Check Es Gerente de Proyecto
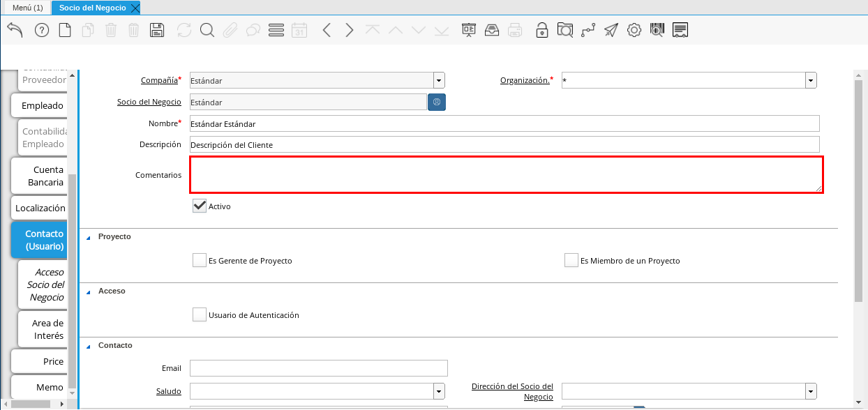Viewport: 868px width, 410px height. (200, 260)
